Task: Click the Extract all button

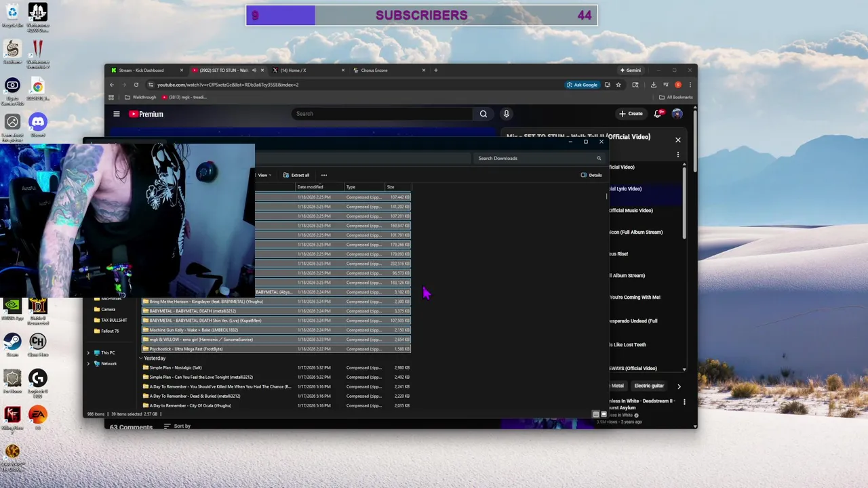Action: (296, 175)
